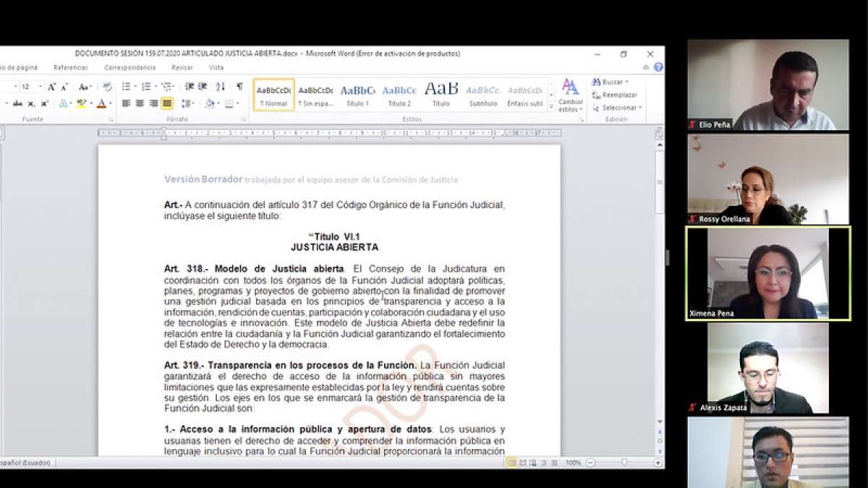Click the Sort icon

click(x=221, y=87)
